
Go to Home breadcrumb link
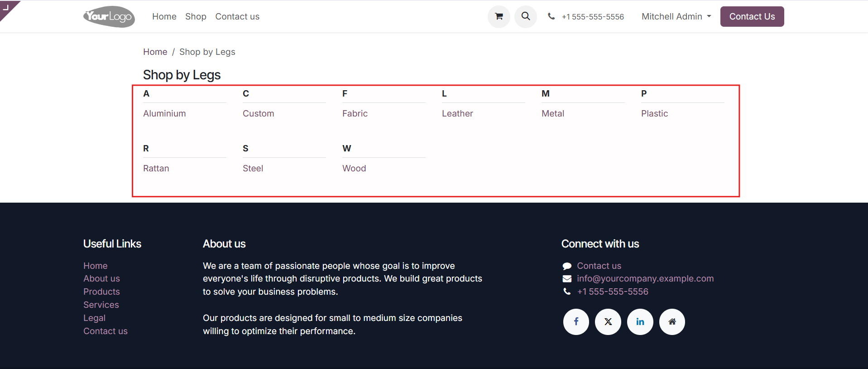pos(155,52)
